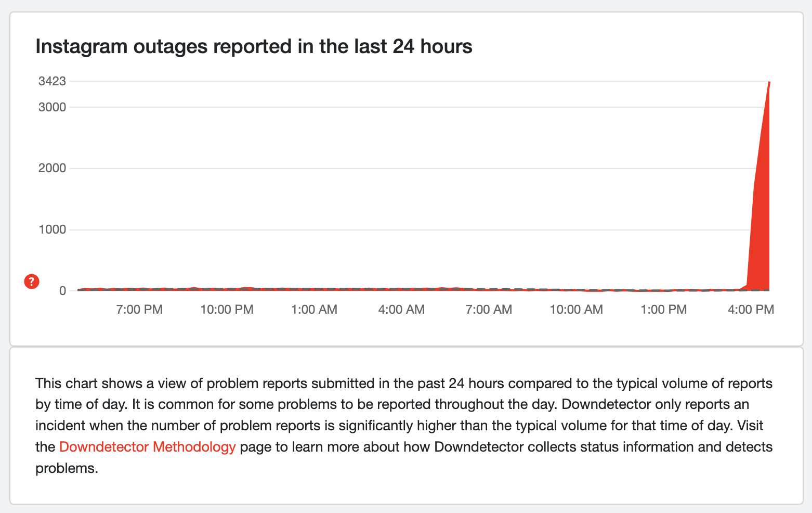Select the 7:00 PM time label
Screen dimensions: 812x513
139,310
